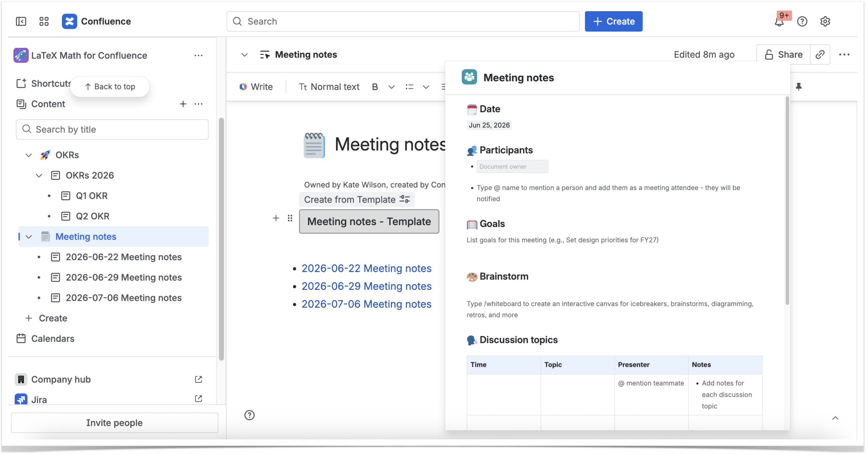Select Q1 OKR page in tree
Screen dimensions: 868x455
click(x=92, y=196)
